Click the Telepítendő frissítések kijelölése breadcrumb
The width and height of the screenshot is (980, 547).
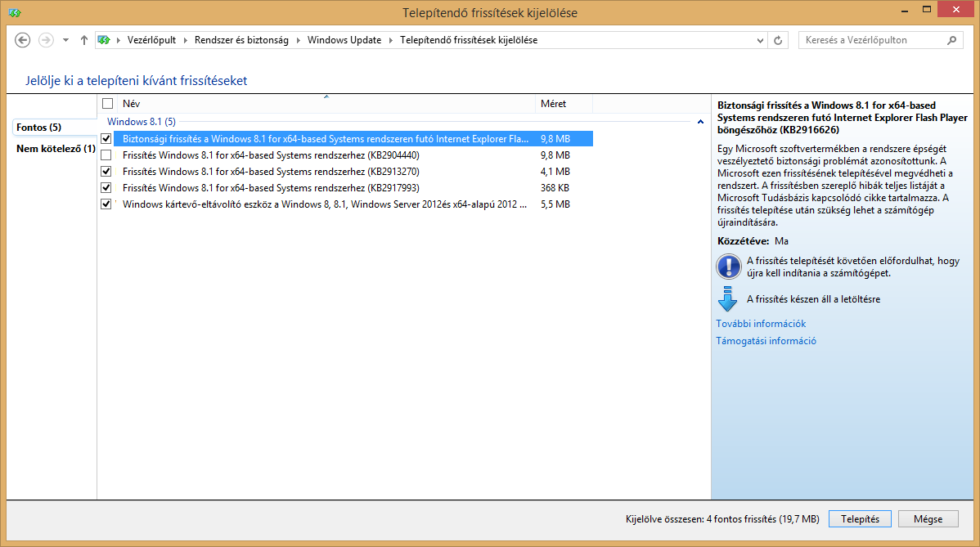click(469, 40)
